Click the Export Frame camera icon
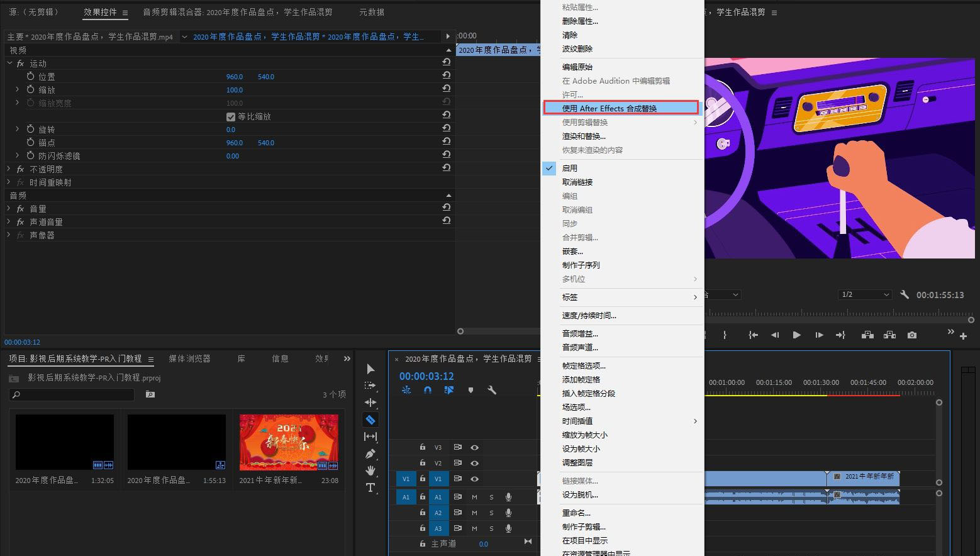The height and width of the screenshot is (556, 980). pyautogui.click(x=912, y=335)
